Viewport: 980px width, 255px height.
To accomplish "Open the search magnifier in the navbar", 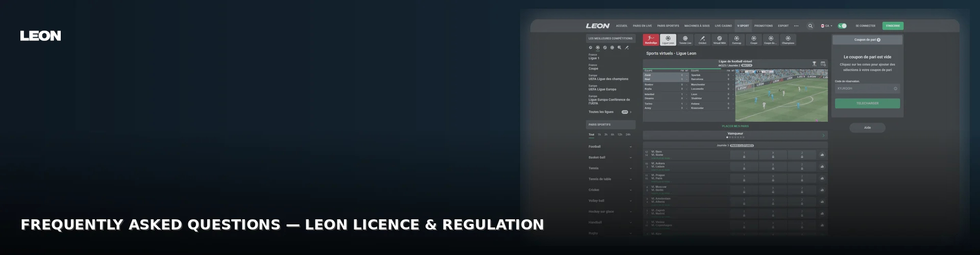I will click(810, 26).
